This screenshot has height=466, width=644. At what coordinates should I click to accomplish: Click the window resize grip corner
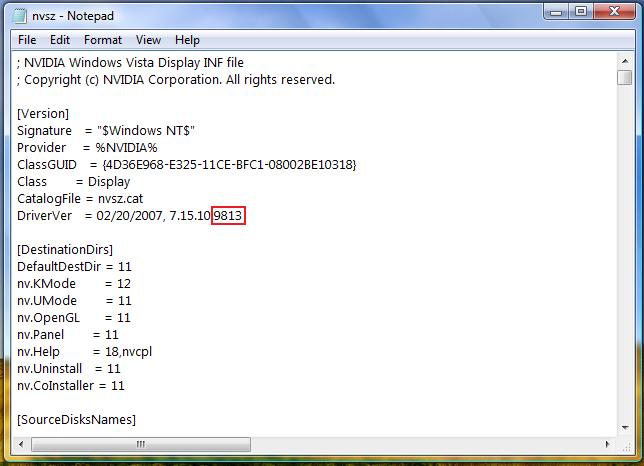click(626, 445)
